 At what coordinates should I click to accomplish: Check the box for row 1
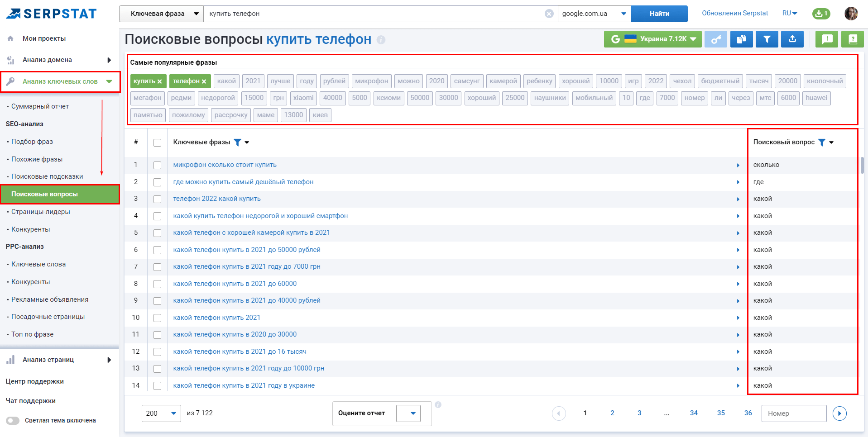point(157,165)
